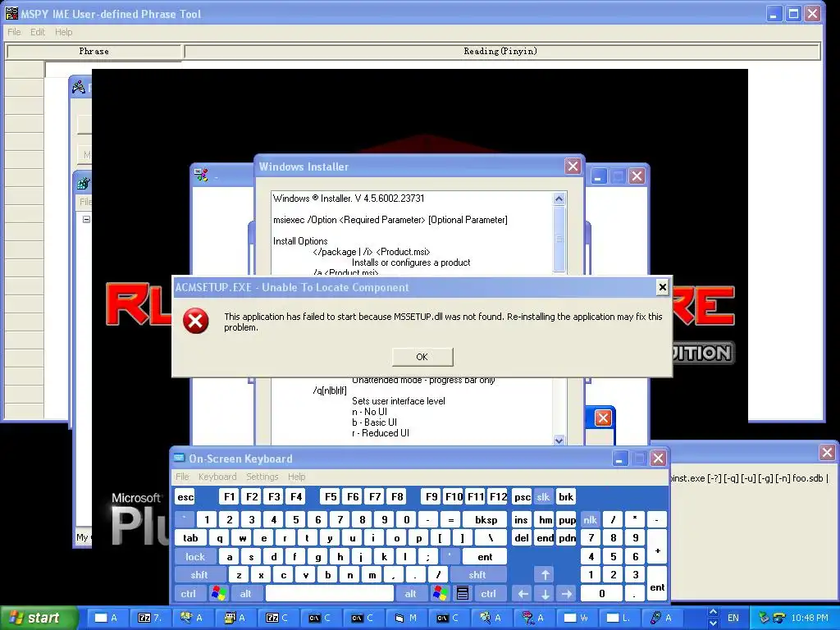Click the Reading(Pinyin) column header
The width and height of the screenshot is (840, 630).
coord(502,52)
